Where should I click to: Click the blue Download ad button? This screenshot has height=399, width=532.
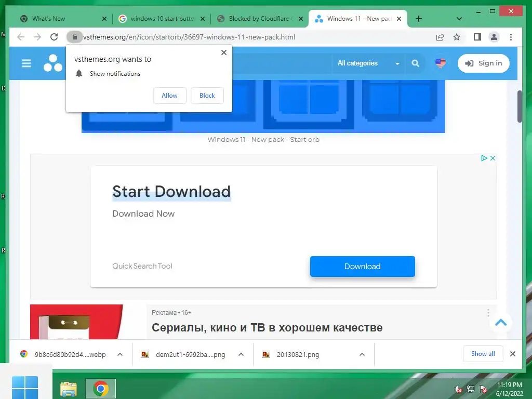[362, 267]
